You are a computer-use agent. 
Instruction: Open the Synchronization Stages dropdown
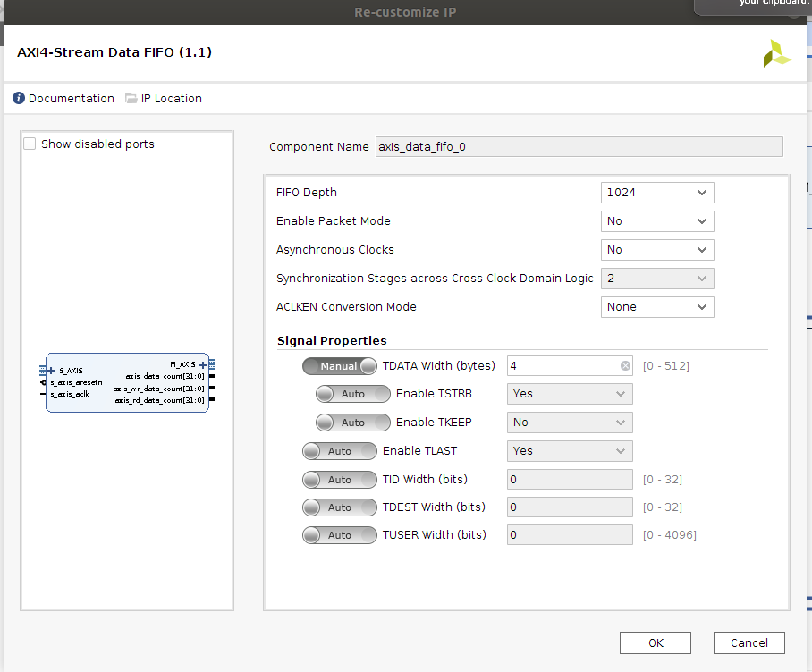[657, 279]
